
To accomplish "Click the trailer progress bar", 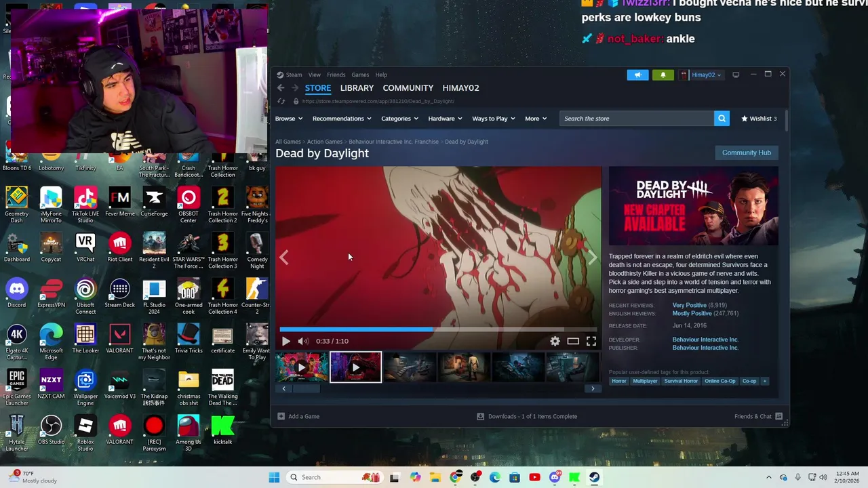I will (439, 329).
